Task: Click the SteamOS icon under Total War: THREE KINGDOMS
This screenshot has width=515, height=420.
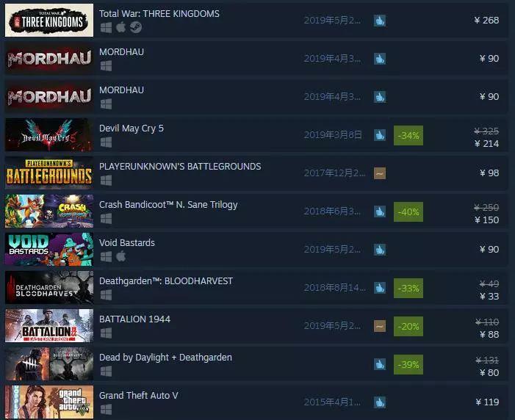Action: (136, 27)
